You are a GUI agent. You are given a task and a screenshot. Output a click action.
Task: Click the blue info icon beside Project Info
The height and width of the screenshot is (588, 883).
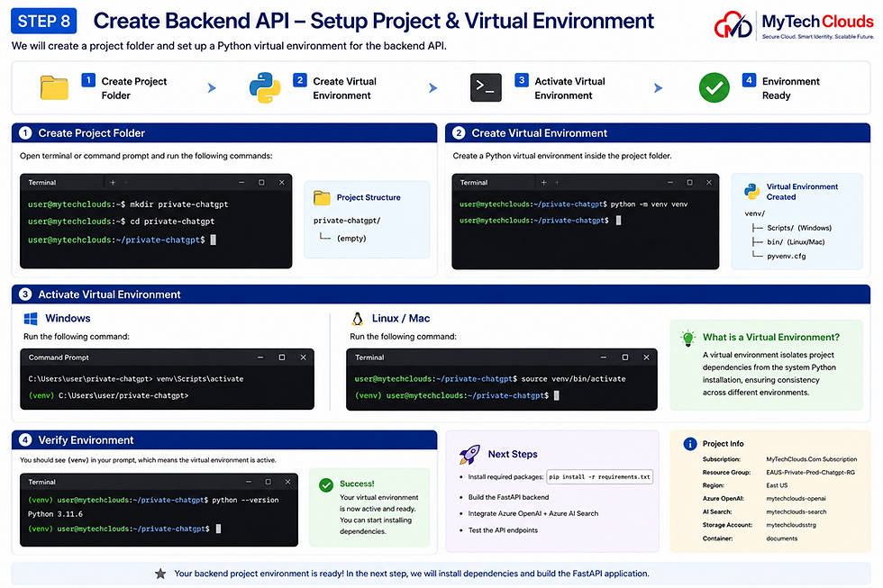coord(690,444)
